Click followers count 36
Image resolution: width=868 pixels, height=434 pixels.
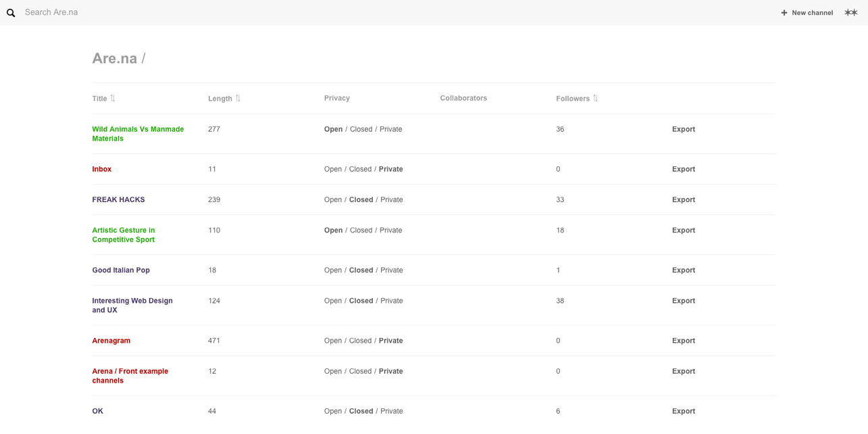[560, 129]
